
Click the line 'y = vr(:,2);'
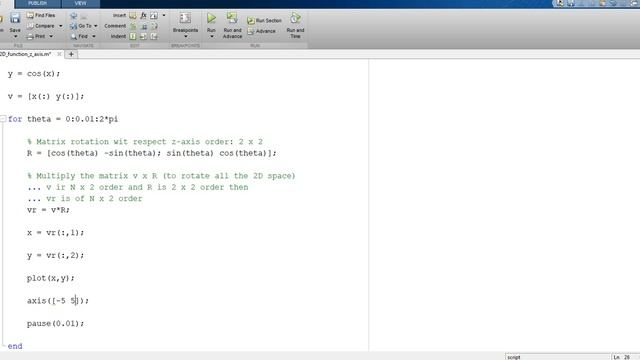point(56,256)
